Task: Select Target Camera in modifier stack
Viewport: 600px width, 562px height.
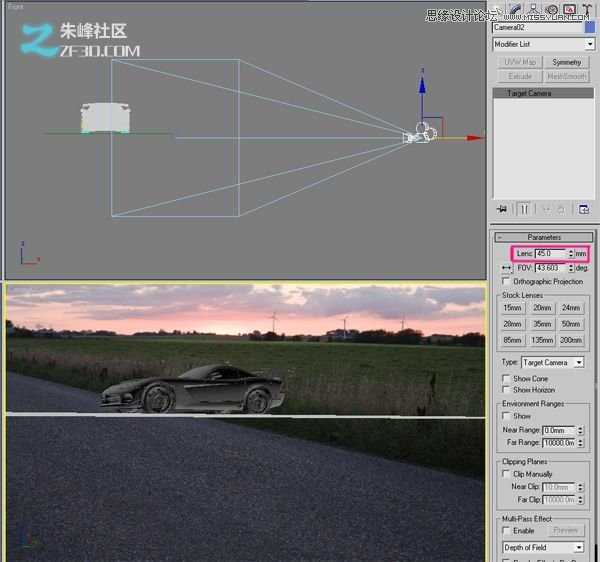Action: tap(543, 93)
